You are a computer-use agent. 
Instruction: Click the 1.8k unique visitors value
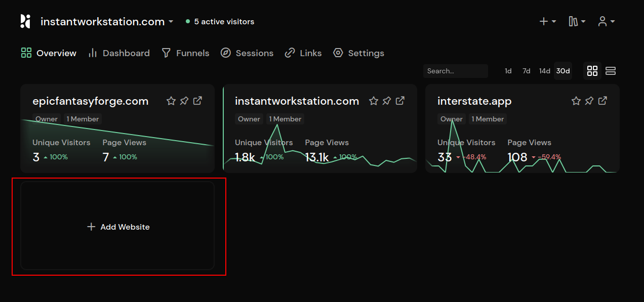pos(245,157)
